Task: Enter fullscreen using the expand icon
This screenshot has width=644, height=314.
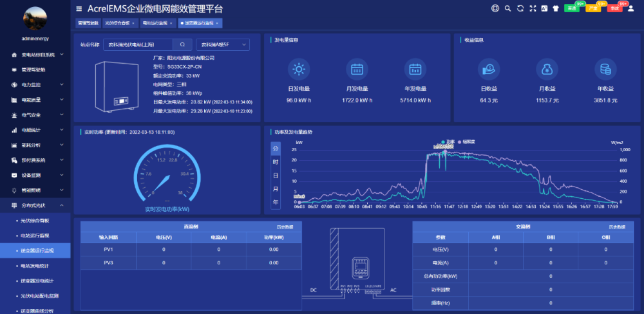Action: (531, 8)
